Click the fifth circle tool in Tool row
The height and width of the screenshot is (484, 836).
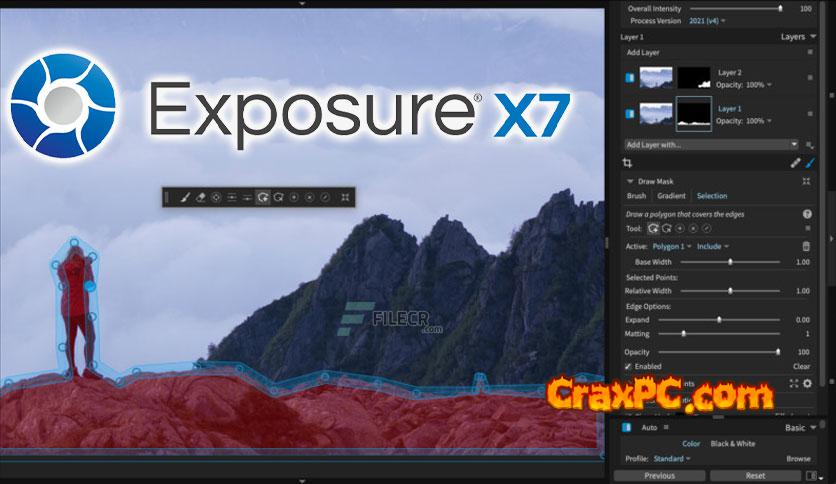(x=706, y=229)
